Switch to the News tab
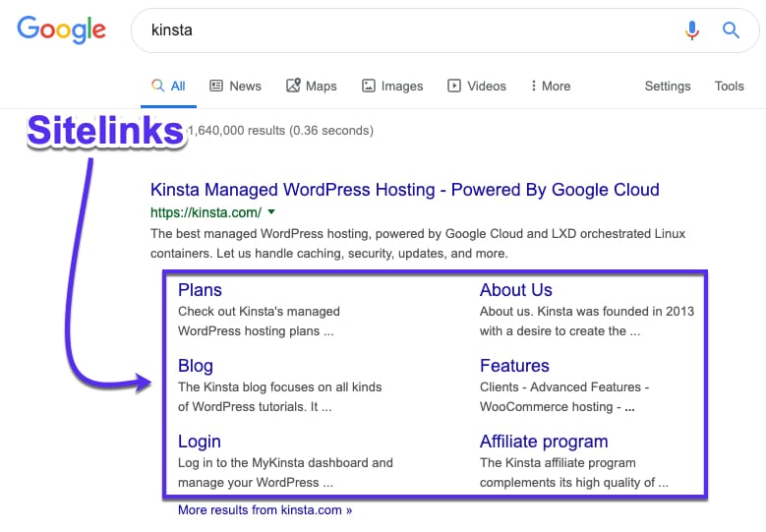The height and width of the screenshot is (532, 766). 235,86
